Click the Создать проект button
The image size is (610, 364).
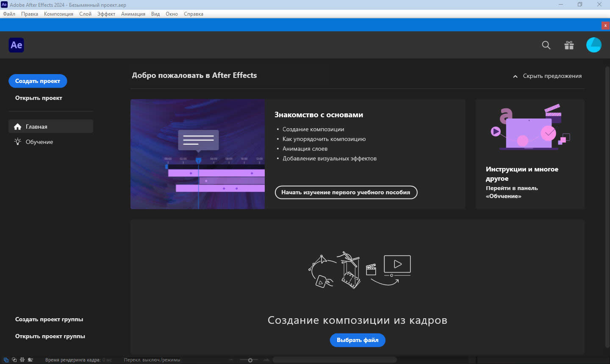(38, 81)
